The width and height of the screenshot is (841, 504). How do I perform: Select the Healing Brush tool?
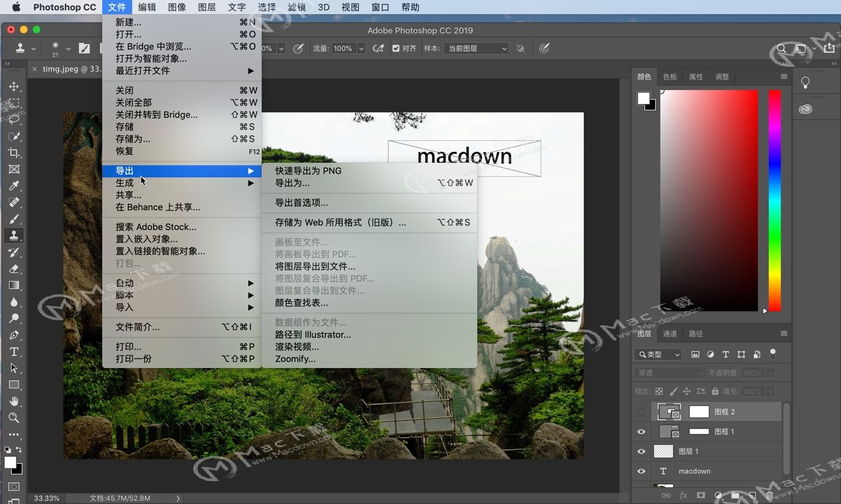14,202
